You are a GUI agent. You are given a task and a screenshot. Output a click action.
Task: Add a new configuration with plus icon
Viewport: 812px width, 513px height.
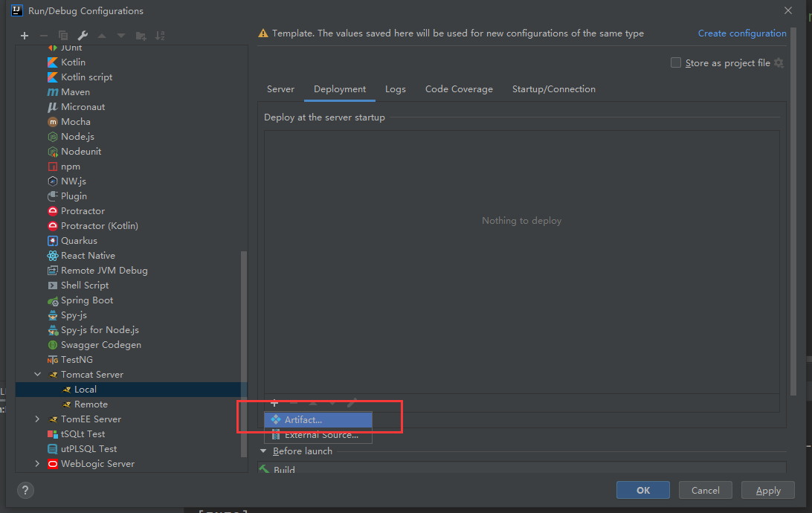(x=25, y=36)
